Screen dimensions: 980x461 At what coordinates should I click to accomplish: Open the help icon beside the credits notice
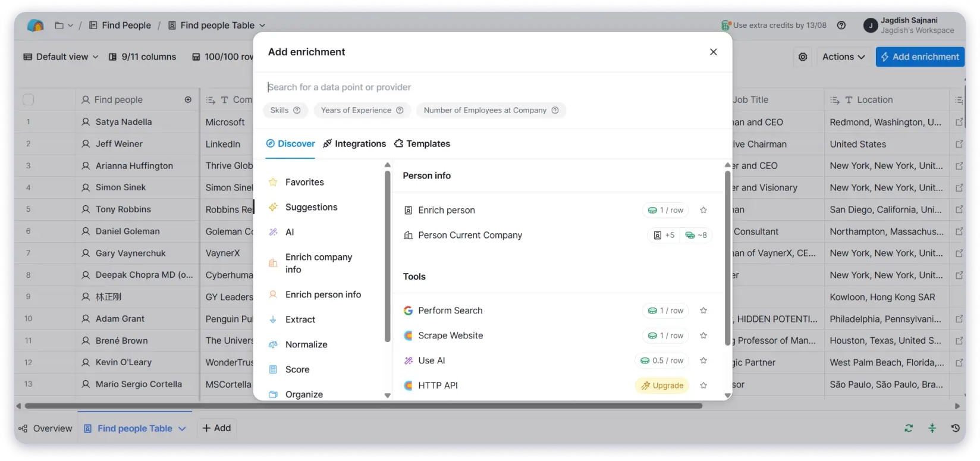(x=841, y=26)
